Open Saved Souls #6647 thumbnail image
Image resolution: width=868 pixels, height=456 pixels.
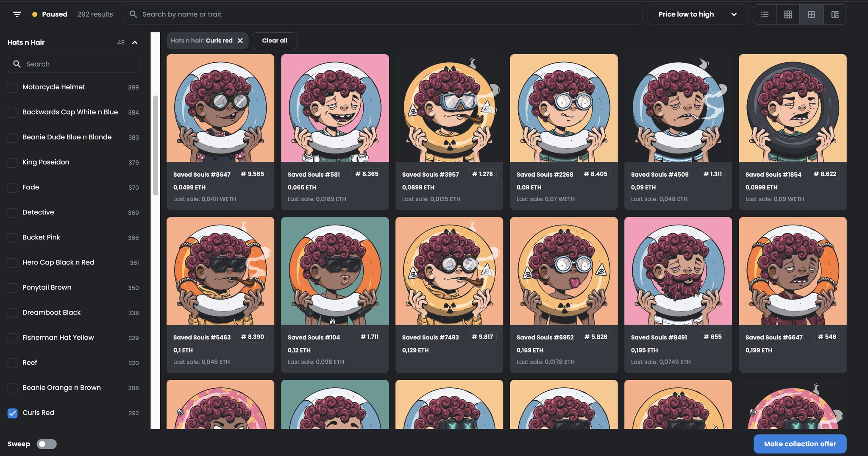(793, 271)
